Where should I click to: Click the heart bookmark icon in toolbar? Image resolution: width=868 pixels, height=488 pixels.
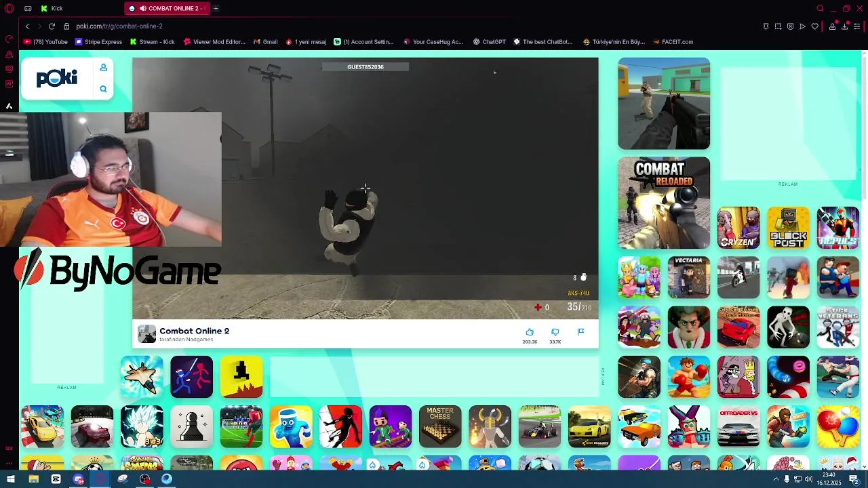pyautogui.click(x=814, y=26)
